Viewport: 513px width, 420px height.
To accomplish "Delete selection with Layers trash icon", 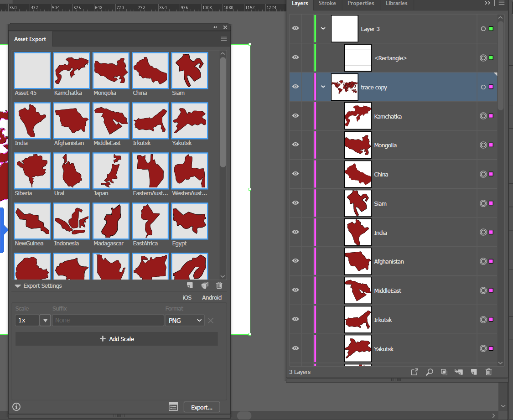I will (488, 372).
